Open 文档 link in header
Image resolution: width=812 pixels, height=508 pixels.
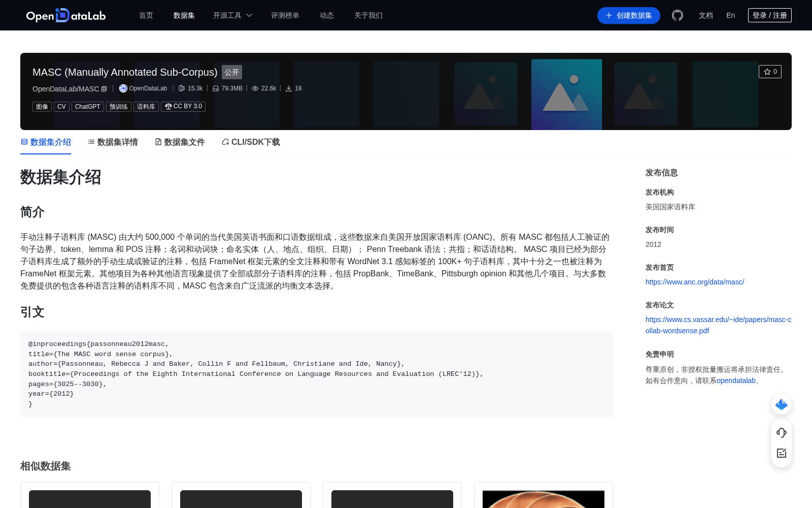tap(706, 15)
